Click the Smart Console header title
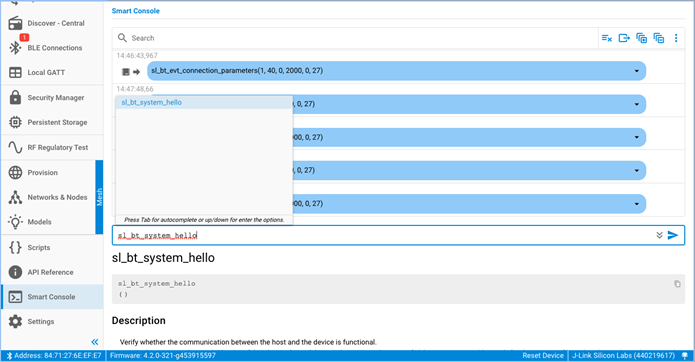 (x=136, y=11)
